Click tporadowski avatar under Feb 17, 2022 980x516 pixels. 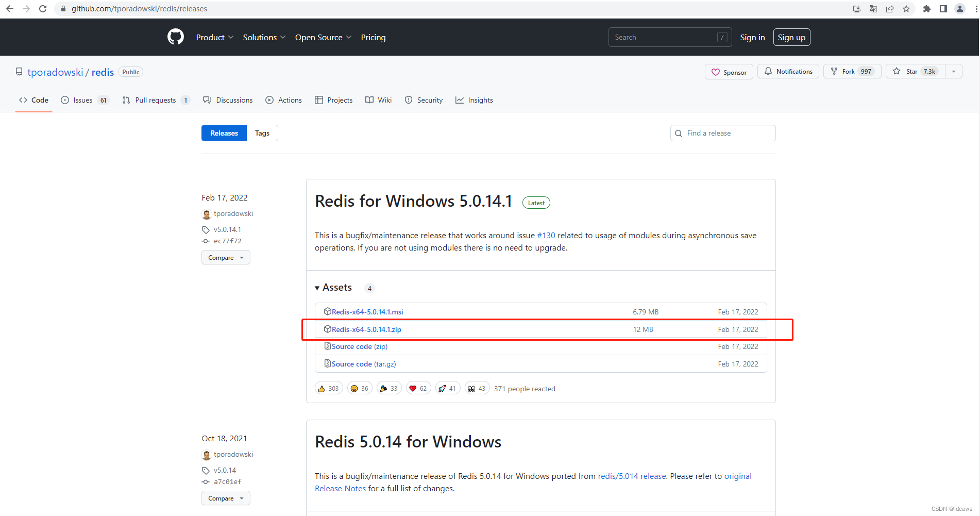coord(207,214)
